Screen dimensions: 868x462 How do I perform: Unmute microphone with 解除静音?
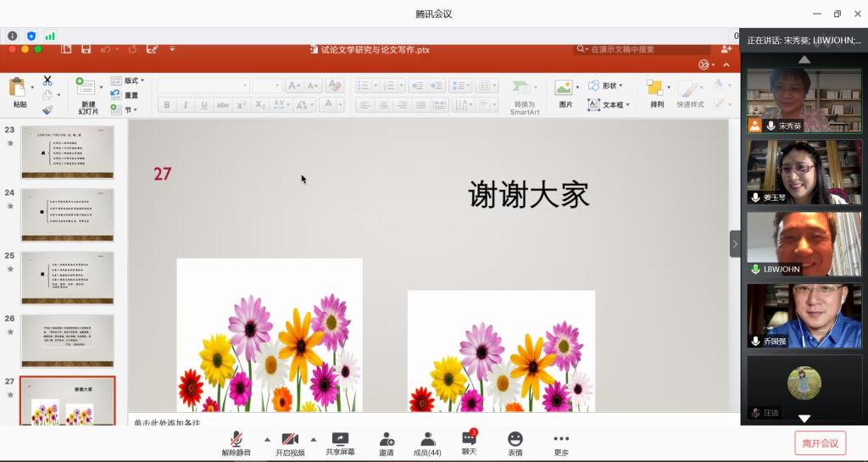236,443
